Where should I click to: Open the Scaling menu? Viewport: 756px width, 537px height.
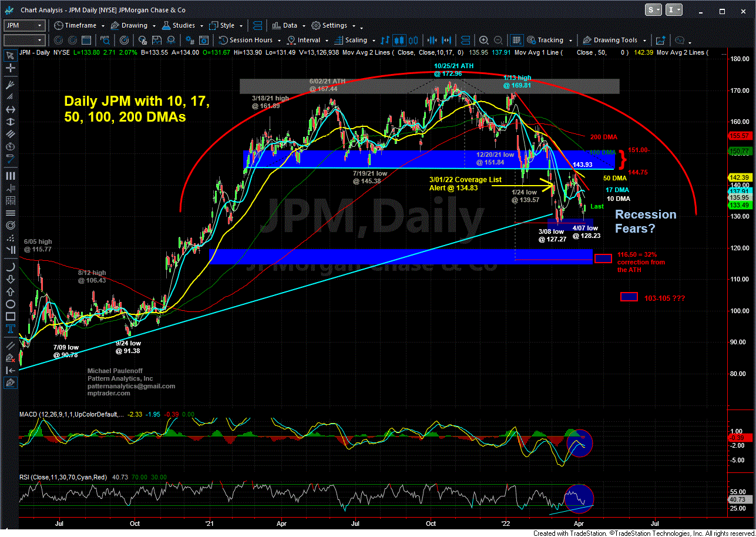pyautogui.click(x=354, y=41)
